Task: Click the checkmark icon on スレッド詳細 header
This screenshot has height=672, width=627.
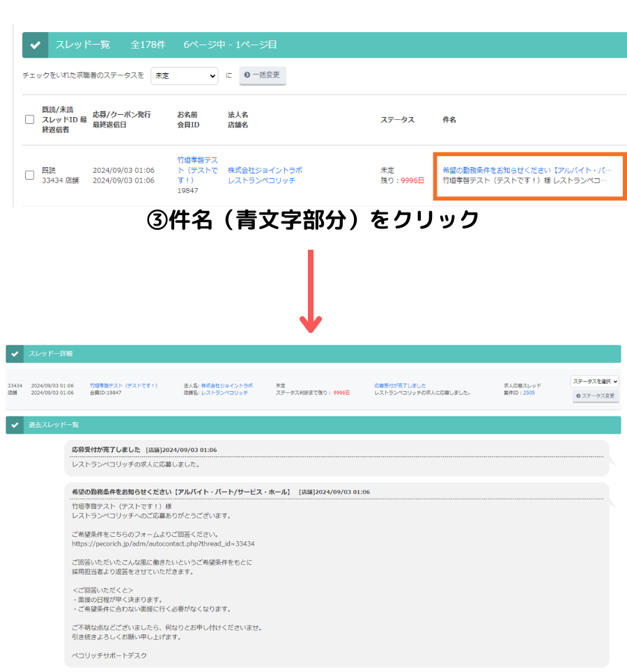Action: [x=15, y=354]
